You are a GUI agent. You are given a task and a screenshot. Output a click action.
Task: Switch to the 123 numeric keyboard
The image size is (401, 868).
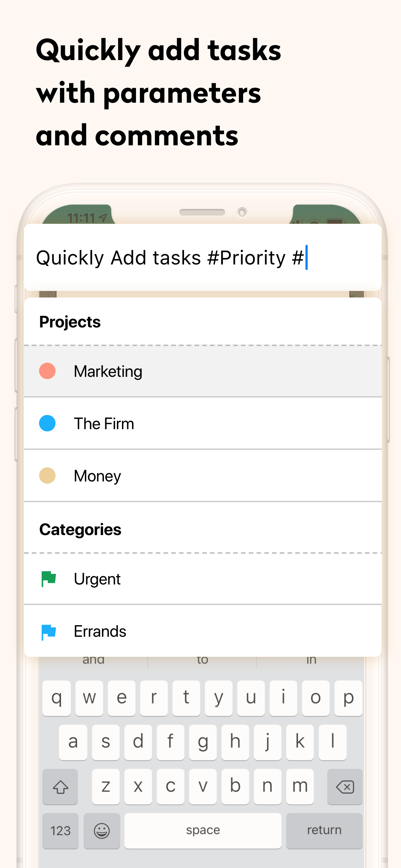(60, 831)
